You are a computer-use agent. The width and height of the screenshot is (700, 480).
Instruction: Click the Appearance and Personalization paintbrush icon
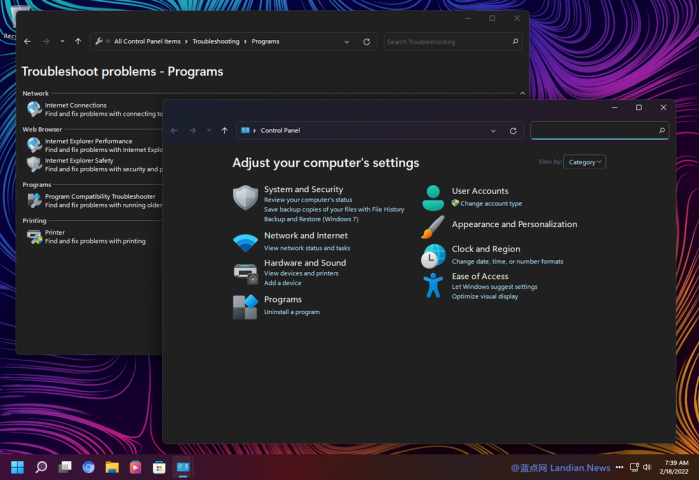click(433, 227)
